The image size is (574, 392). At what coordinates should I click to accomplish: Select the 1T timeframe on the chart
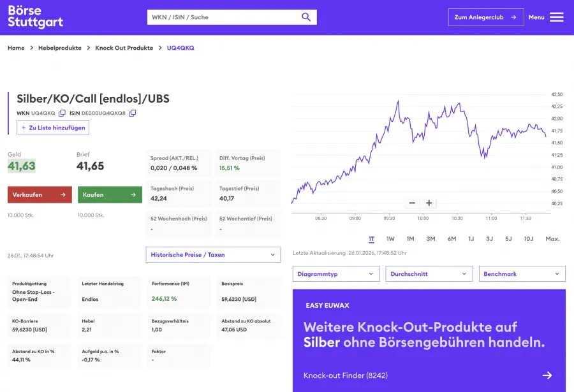[x=372, y=239]
